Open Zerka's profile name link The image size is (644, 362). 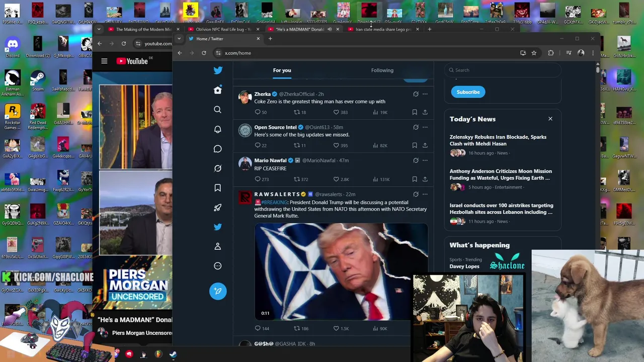[x=263, y=94]
